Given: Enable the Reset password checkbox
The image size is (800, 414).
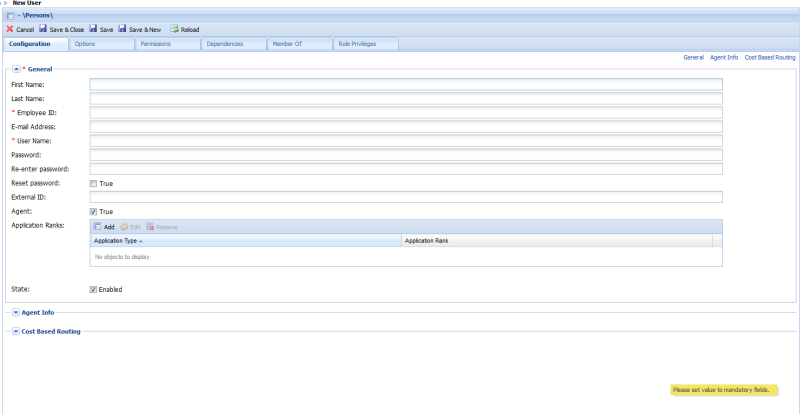Looking at the screenshot, I should pos(94,184).
